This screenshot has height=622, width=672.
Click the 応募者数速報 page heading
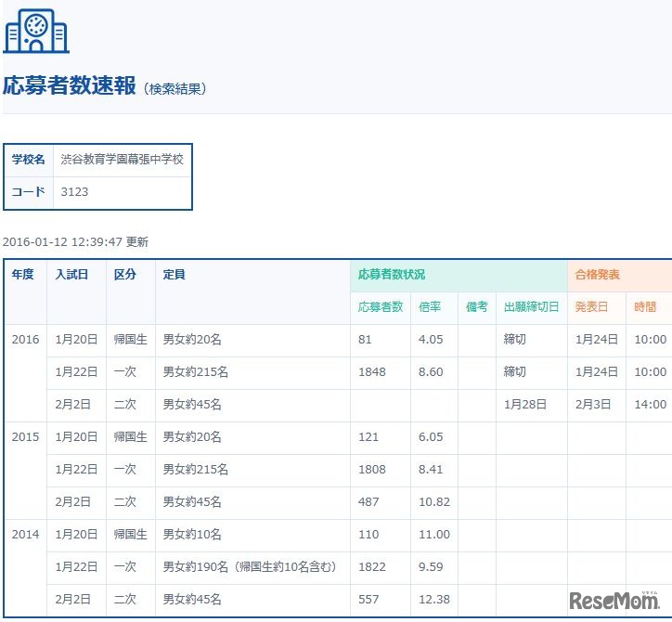click(70, 85)
